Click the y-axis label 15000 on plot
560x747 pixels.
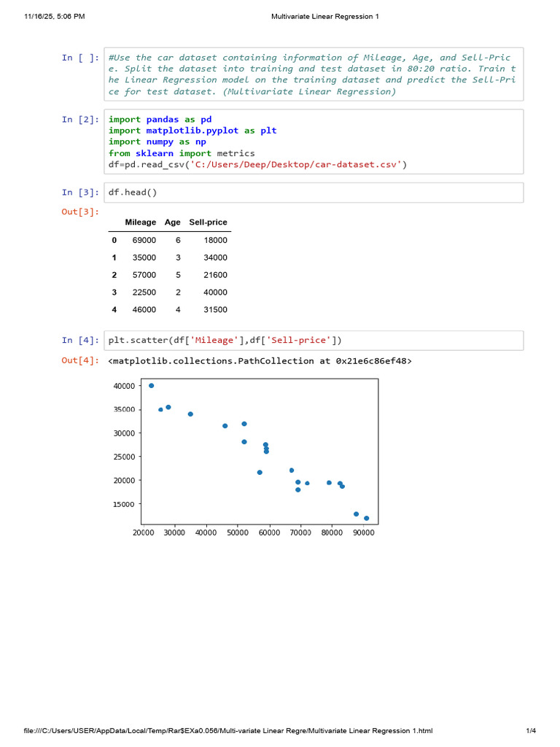(x=124, y=505)
